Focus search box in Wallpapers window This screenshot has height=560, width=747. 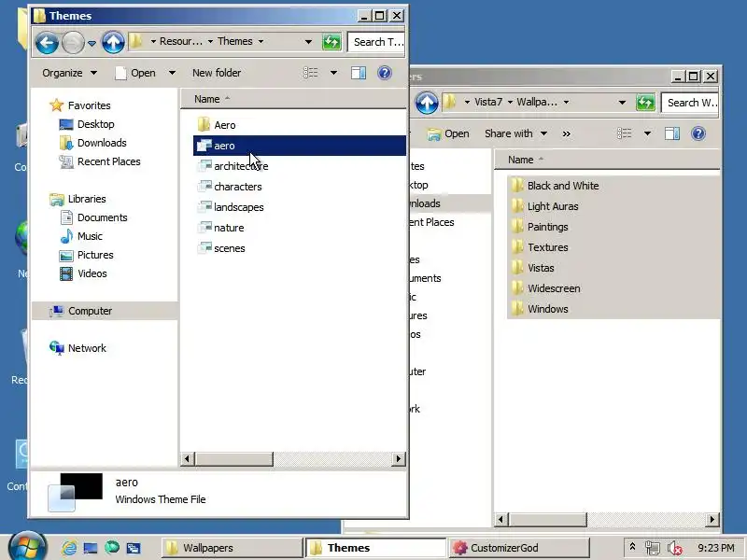coord(690,103)
